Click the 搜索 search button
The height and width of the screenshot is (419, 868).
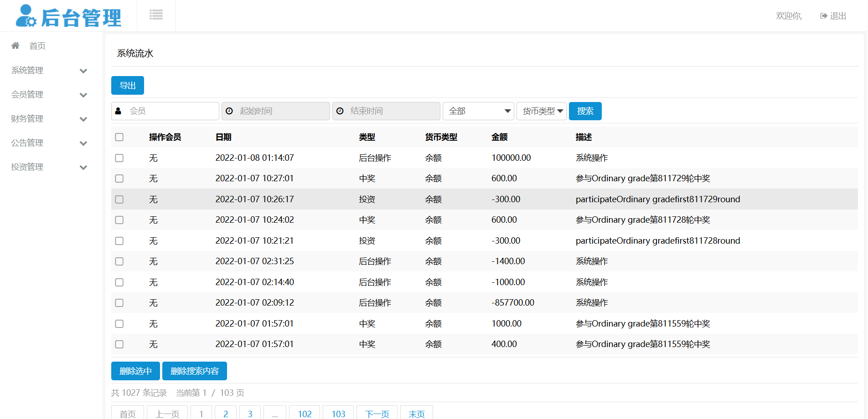pos(585,111)
